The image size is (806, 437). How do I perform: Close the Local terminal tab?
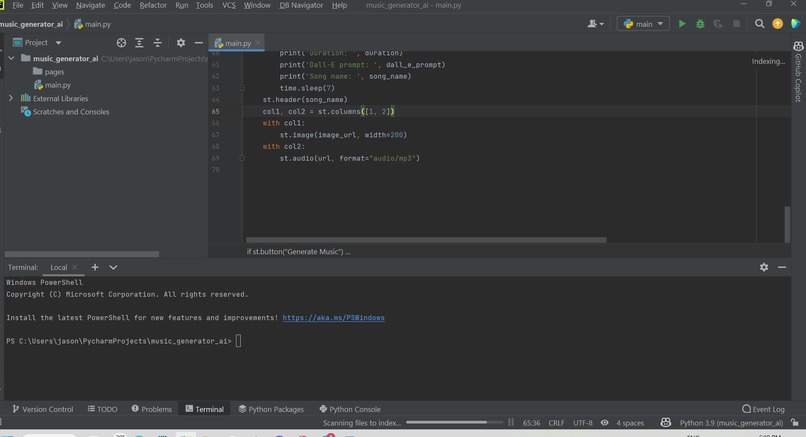[x=75, y=267]
